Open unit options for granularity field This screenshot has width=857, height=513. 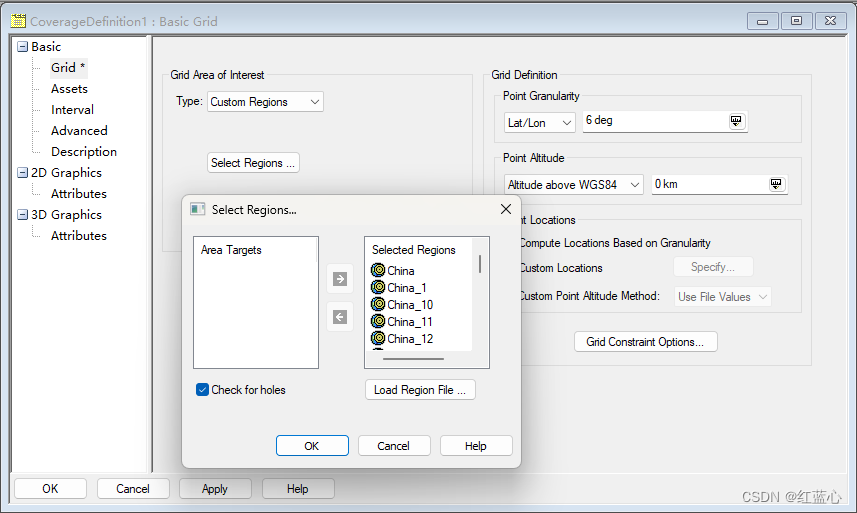click(x=736, y=121)
